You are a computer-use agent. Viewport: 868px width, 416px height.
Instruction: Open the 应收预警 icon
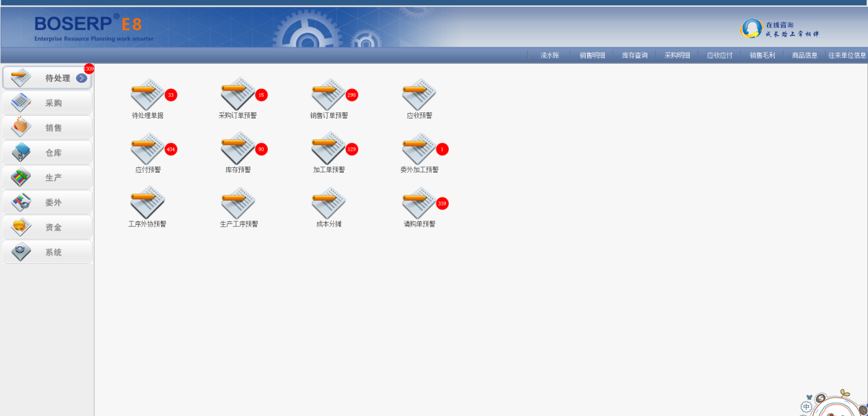[419, 95]
